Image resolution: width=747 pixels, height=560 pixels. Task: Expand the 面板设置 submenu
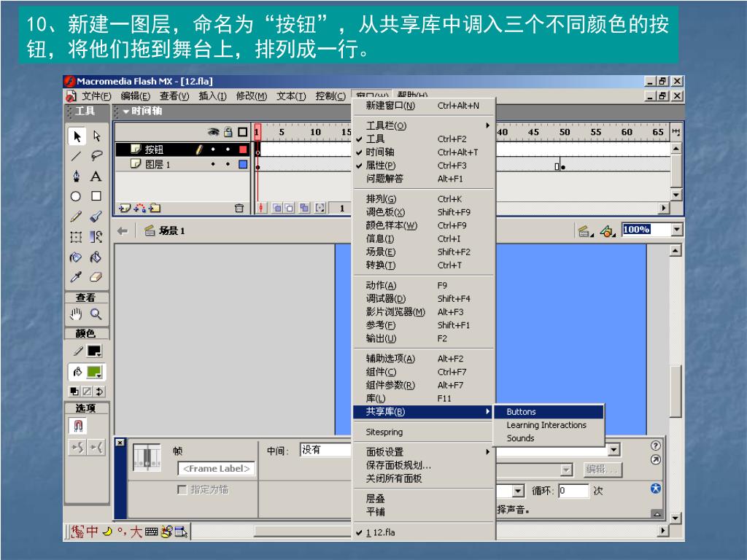[424, 452]
